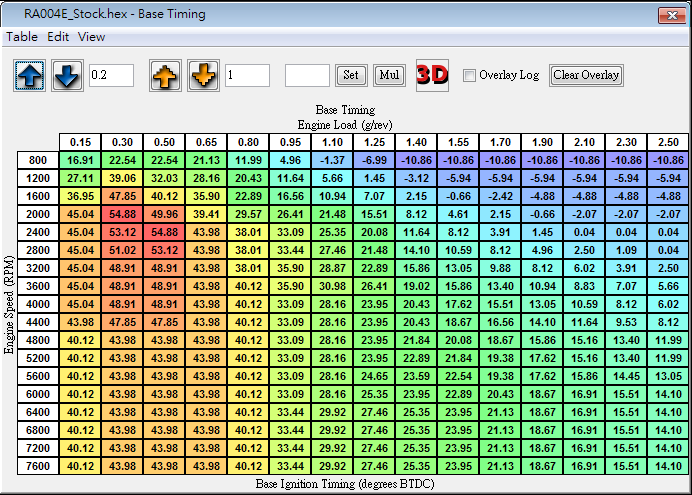Select the 0.15 load column header

pos(80,142)
